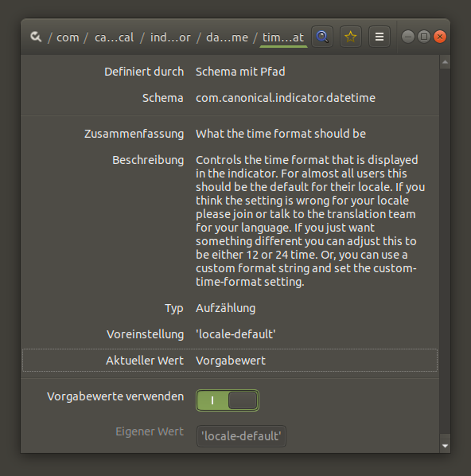This screenshot has height=476, width=471.
Task: Navigate to the ca…cal path segment
Action: [114, 37]
